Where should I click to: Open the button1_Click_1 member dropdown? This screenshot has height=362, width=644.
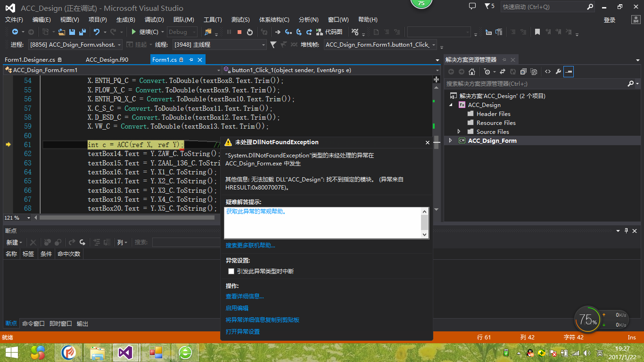pyautogui.click(x=330, y=70)
